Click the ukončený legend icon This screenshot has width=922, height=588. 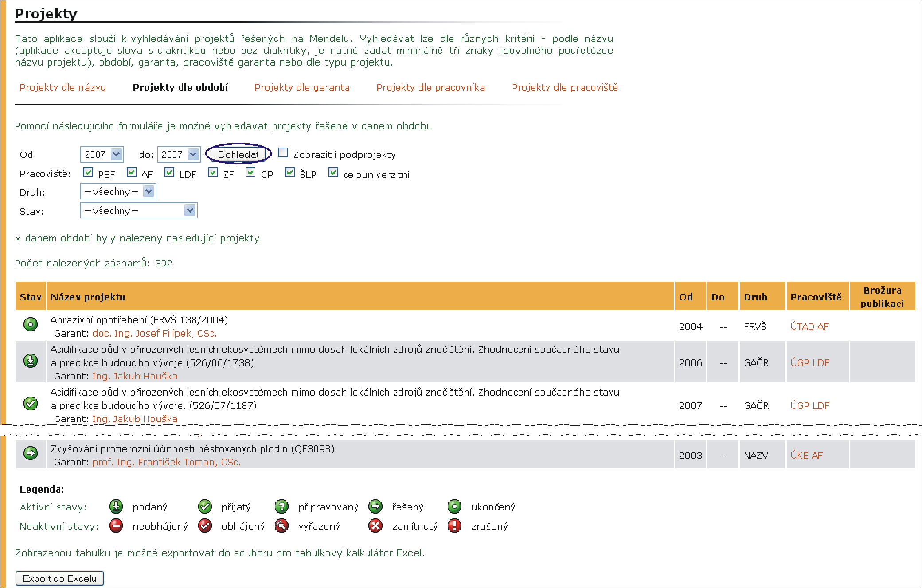click(454, 506)
